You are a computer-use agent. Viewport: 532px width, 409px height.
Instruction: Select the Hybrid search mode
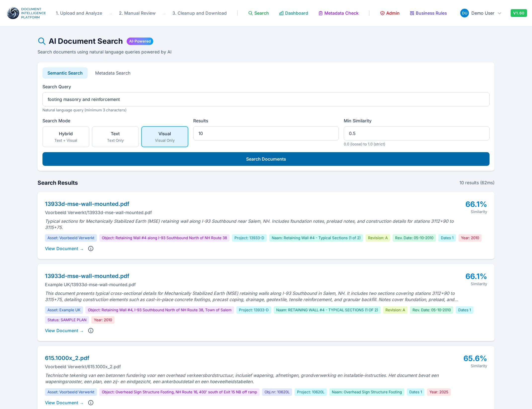point(66,137)
